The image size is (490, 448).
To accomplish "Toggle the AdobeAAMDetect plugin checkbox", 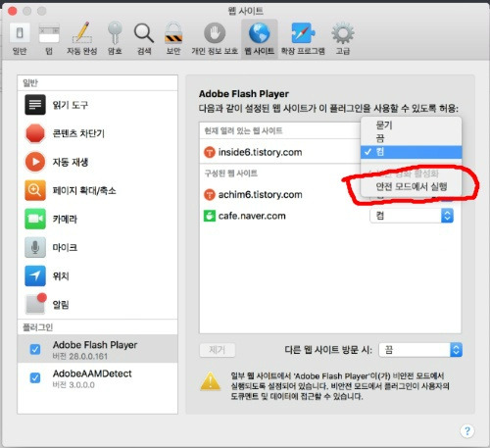I will [x=35, y=377].
